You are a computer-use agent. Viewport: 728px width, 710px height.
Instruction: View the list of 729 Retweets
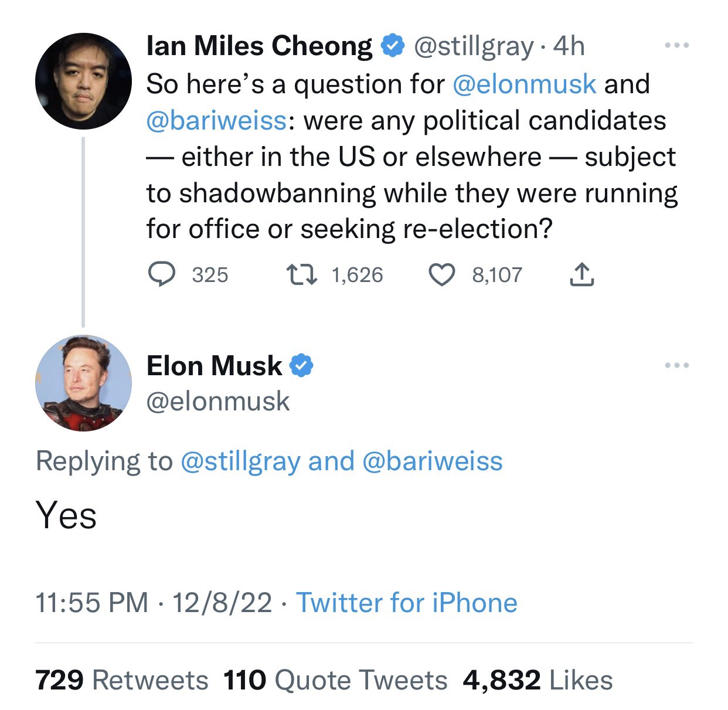tap(122, 680)
